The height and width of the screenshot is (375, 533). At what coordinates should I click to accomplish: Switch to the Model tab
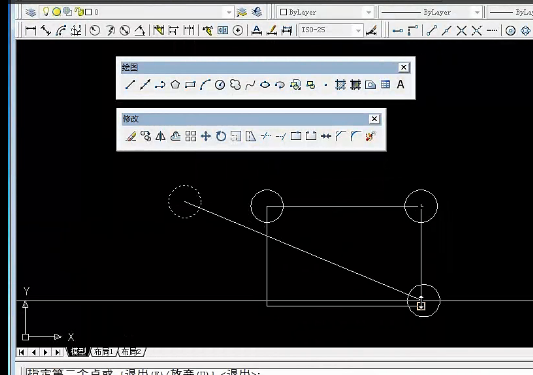tap(78, 352)
